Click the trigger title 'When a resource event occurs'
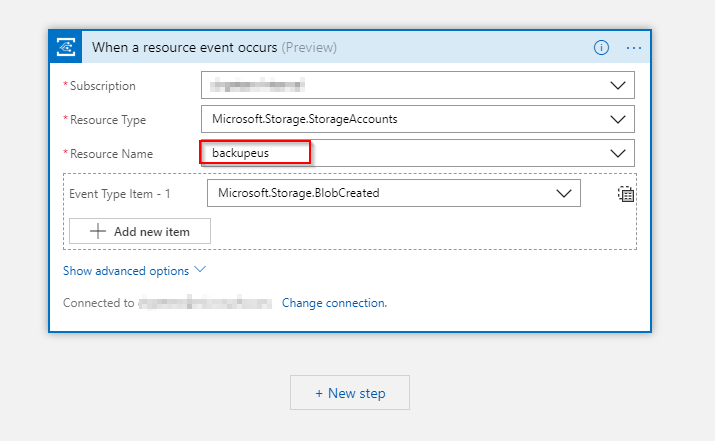This screenshot has width=715, height=441. tap(184, 47)
